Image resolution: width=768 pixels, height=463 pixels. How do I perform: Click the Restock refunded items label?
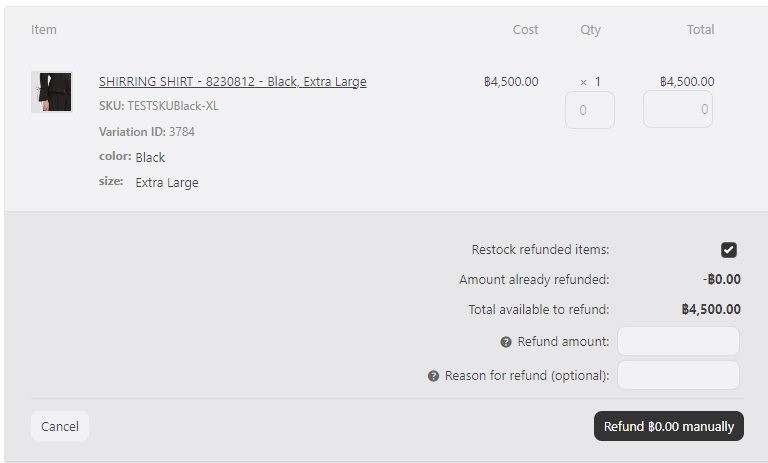pyautogui.click(x=540, y=250)
